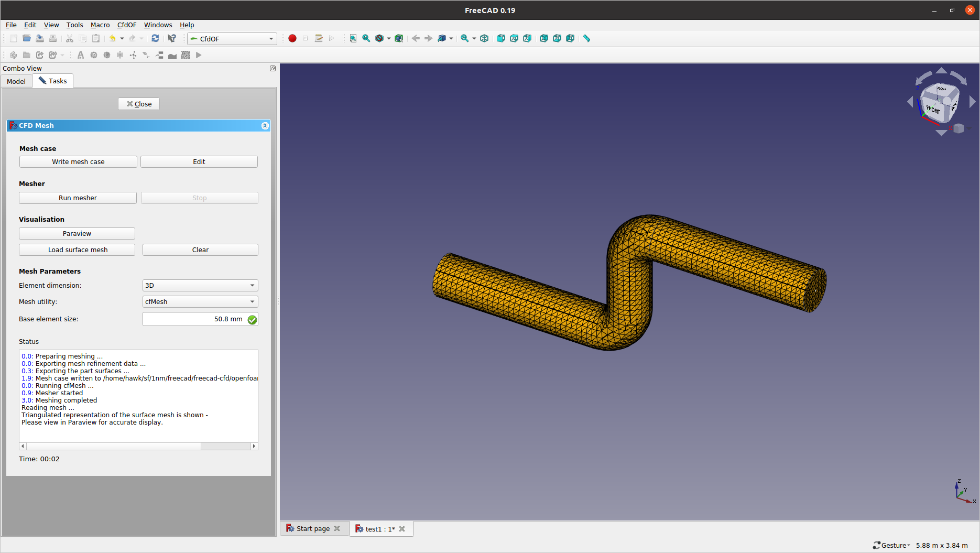Open the CfdOF menu

[x=127, y=25]
